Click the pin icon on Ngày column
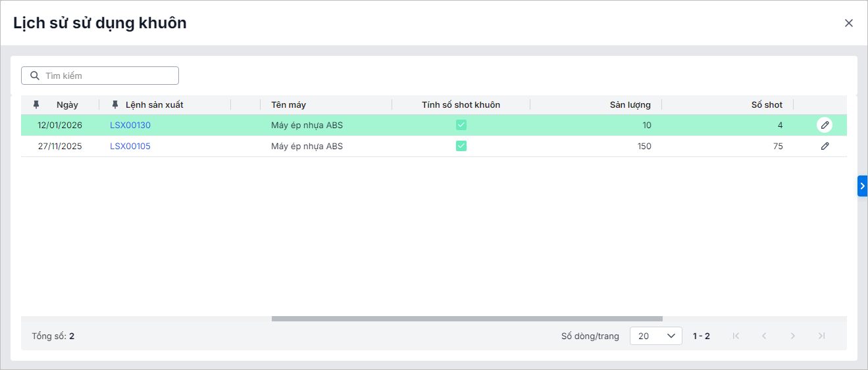 (36, 104)
